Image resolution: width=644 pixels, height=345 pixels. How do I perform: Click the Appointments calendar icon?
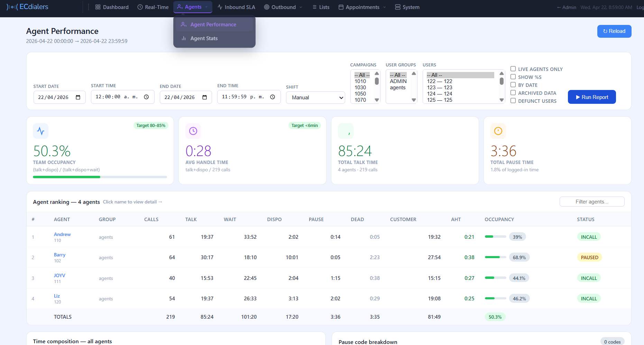pos(341,7)
